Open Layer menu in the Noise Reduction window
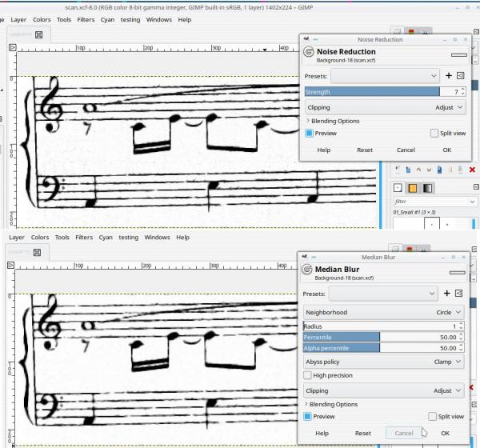The width and height of the screenshot is (480, 448). [18, 19]
